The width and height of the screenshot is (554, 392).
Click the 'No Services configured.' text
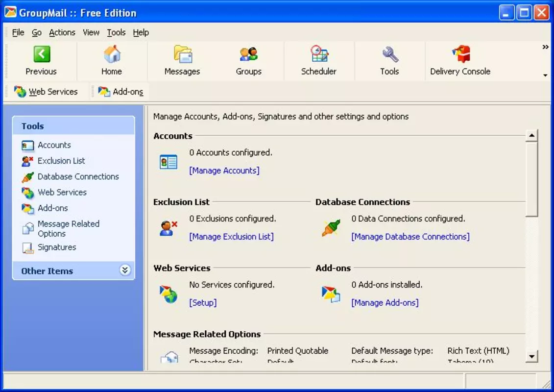(x=232, y=285)
